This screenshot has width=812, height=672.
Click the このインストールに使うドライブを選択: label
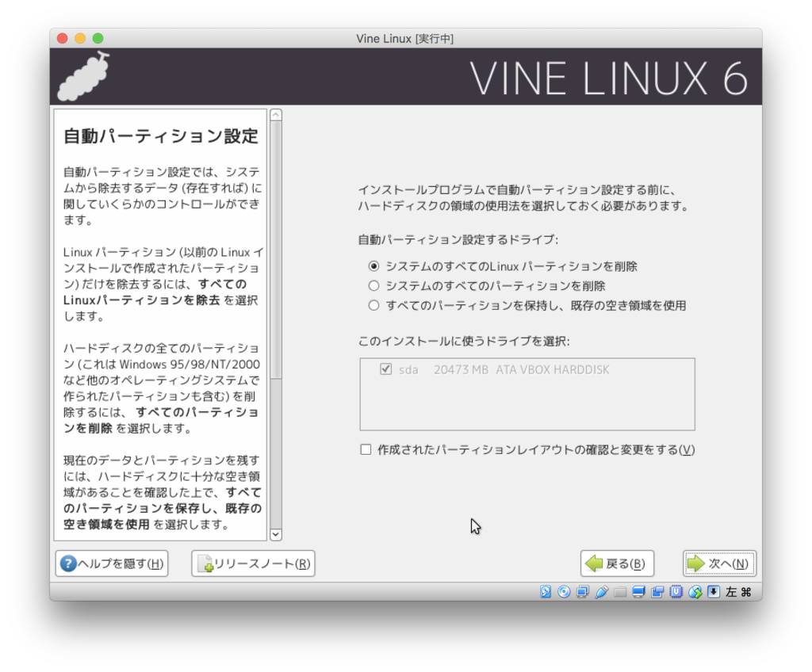click(x=464, y=342)
